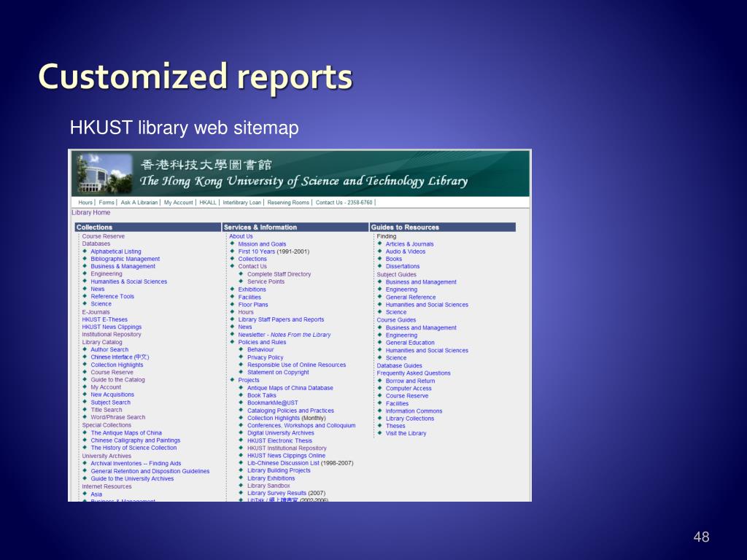View Exhibitions under About Us
This screenshot has width=747, height=560.
pyautogui.click(x=252, y=289)
